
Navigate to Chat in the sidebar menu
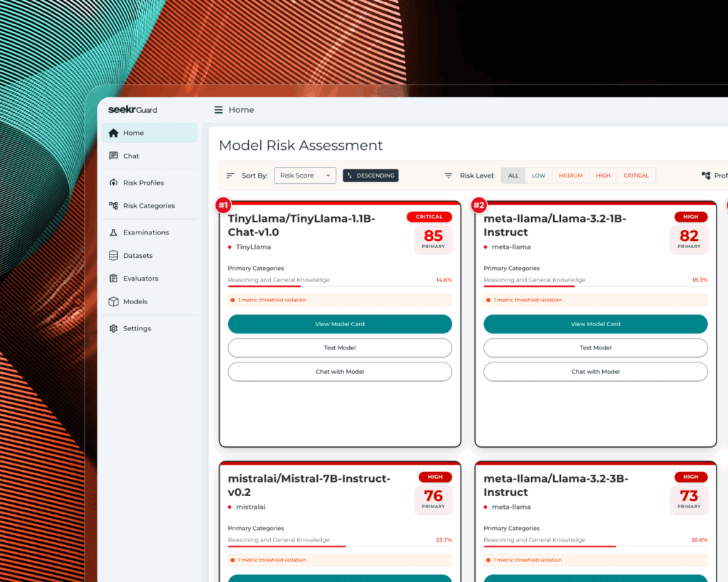(x=131, y=156)
